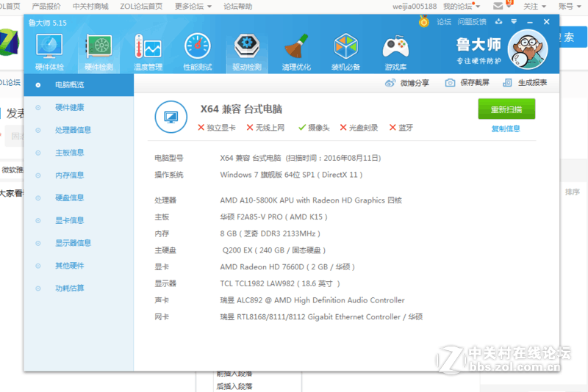Click the upload icon in title bar

click(x=498, y=22)
